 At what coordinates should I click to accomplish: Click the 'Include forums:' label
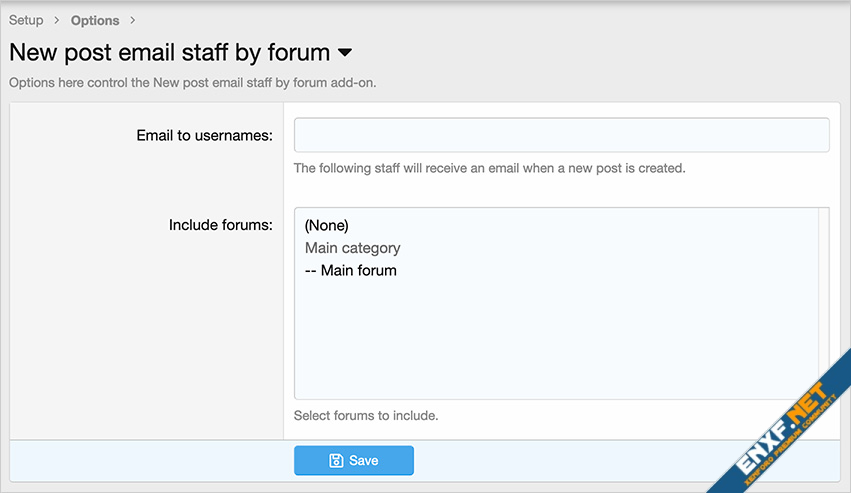pos(220,225)
